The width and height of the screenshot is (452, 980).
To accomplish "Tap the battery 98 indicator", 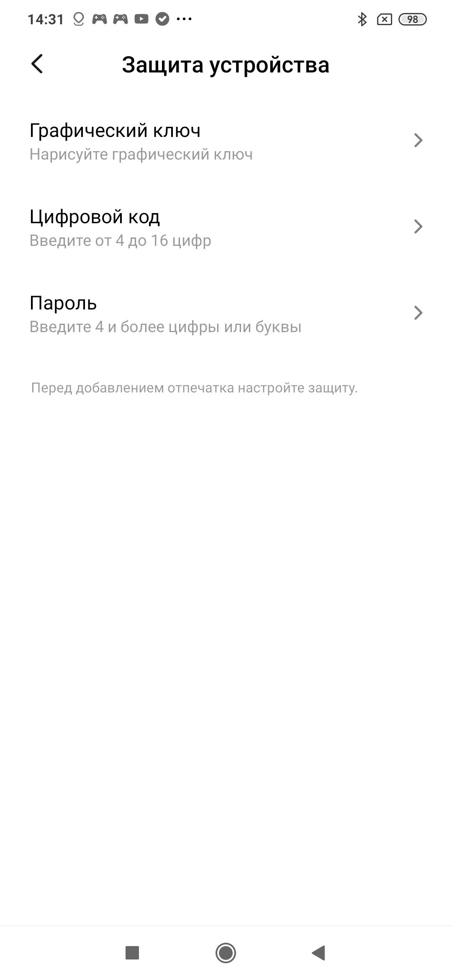I will coord(413,19).
